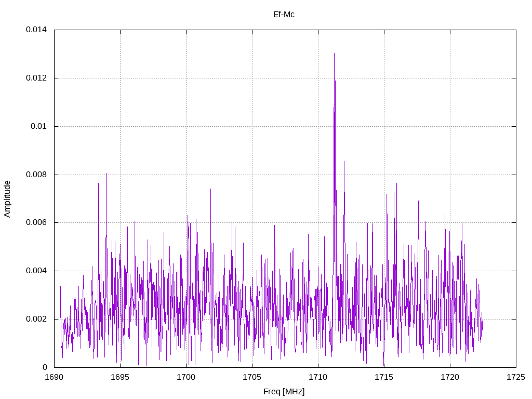This screenshot has height=399, width=532.
Task: Click the x-axis value 1695
Action: pyautogui.click(x=120, y=377)
